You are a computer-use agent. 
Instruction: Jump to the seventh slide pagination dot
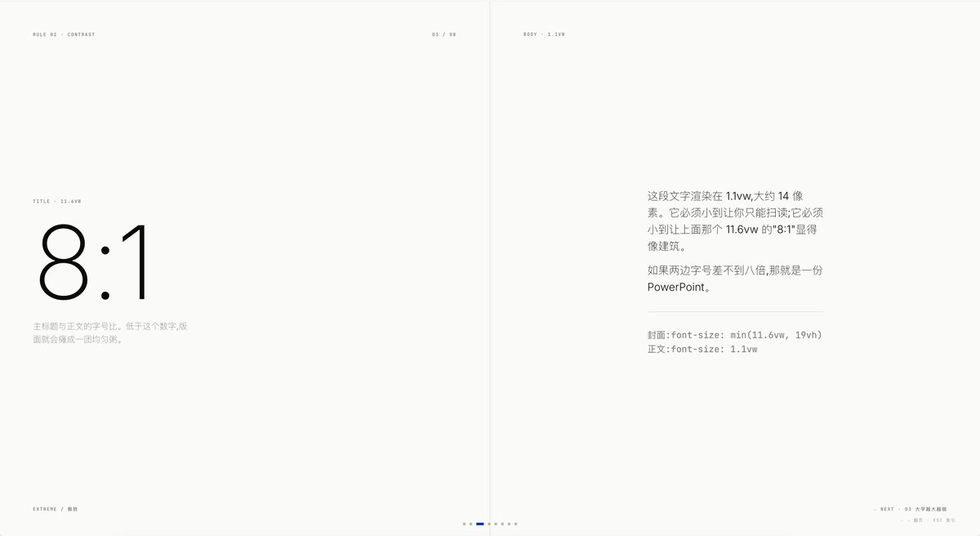509,524
